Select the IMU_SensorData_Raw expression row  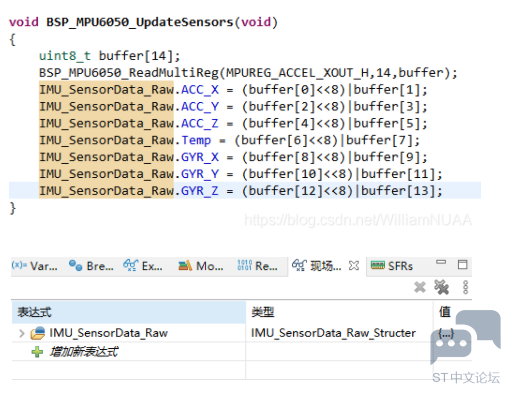[x=242, y=333]
